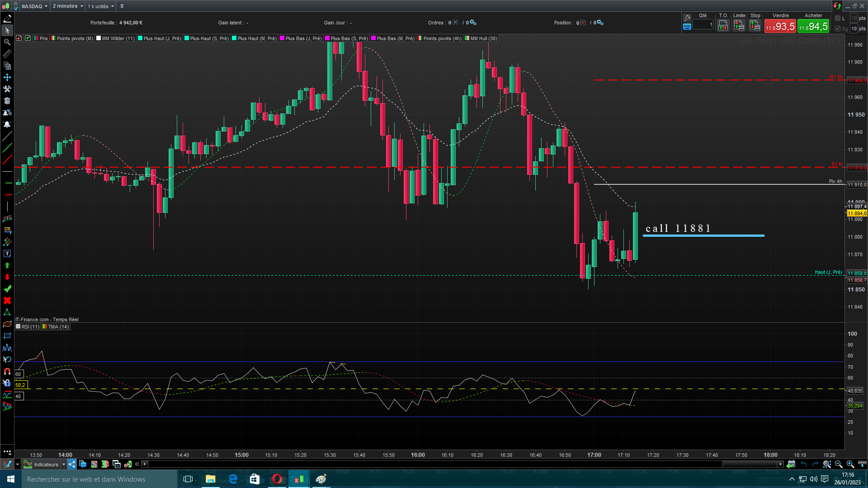The image size is (868, 488).
Task: Click the Acheter buy price button
Action: [813, 26]
